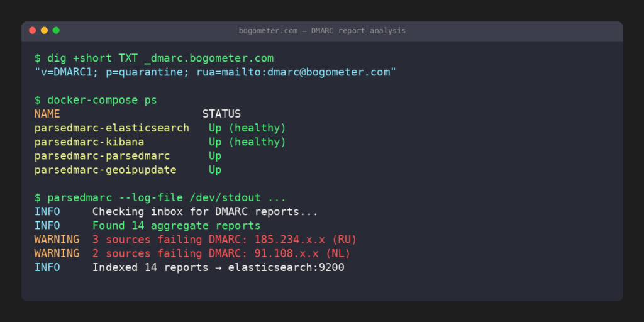Image resolution: width=644 pixels, height=322 pixels.
Task: Click the parsedmarc-geoipupdate container name
Action: point(105,170)
